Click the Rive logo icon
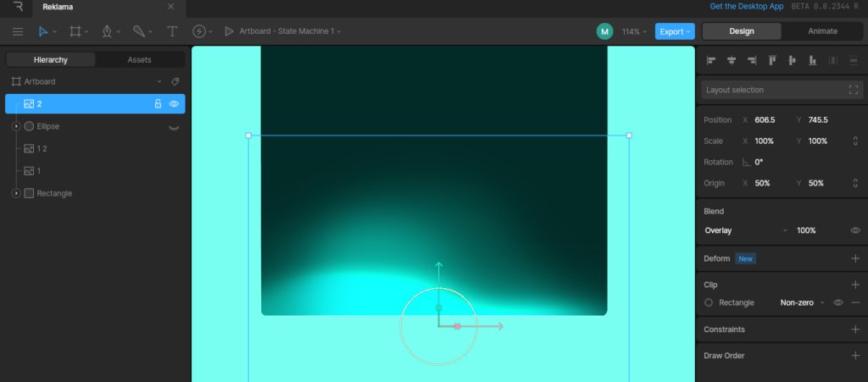This screenshot has height=382, width=868. [x=19, y=7]
